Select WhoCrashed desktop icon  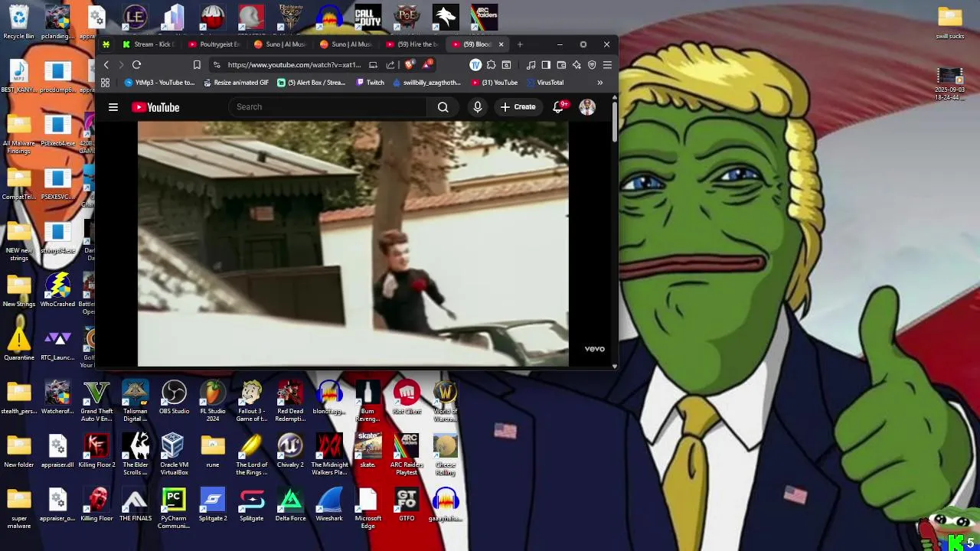[x=58, y=291]
